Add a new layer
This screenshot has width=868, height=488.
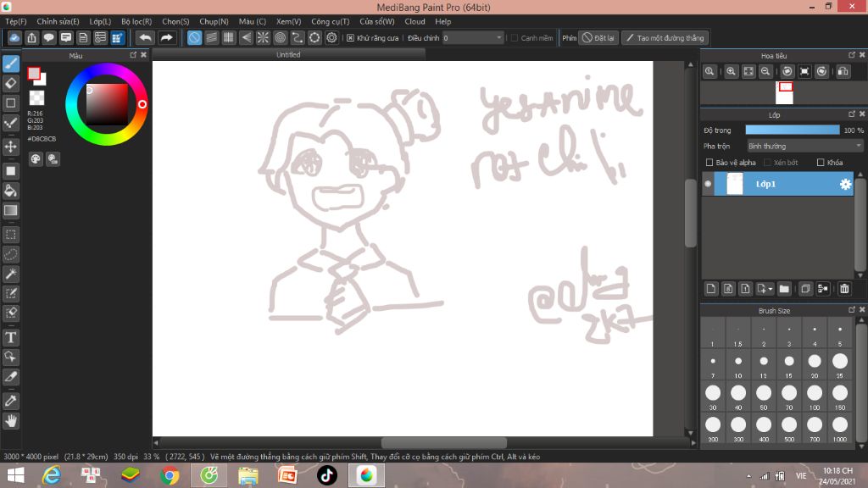[x=711, y=289]
